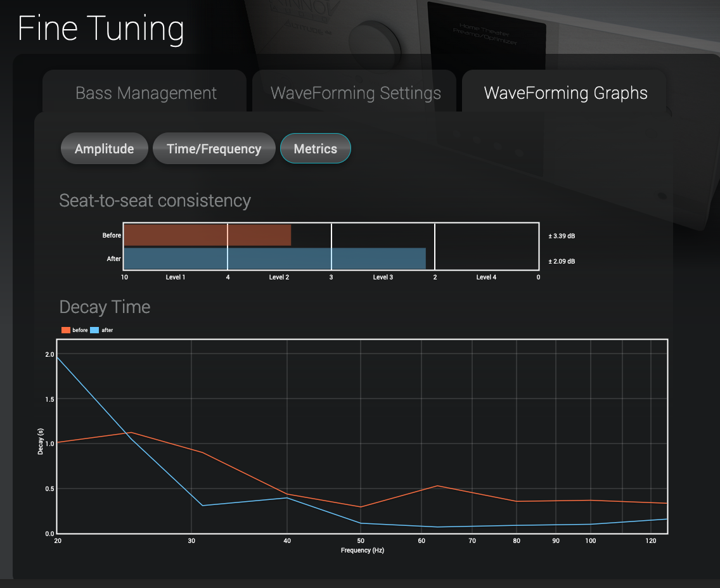
Task: Click the blue 'after' legend swatch
Action: [94, 330]
